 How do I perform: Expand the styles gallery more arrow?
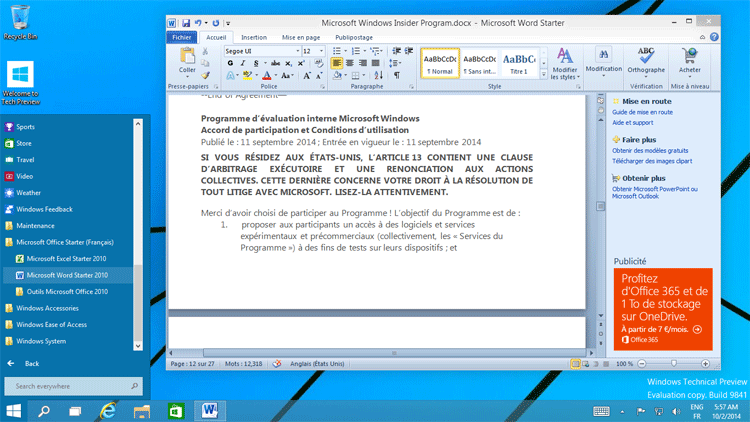[543, 74]
